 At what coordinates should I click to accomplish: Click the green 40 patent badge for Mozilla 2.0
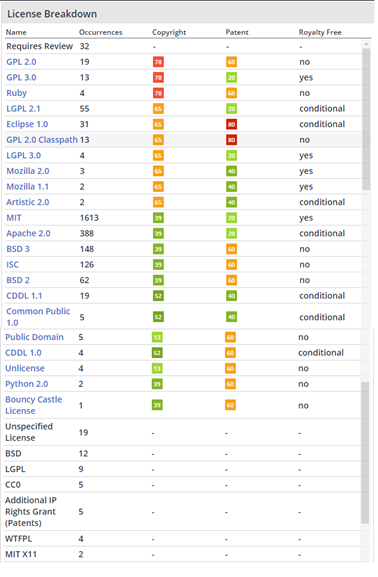point(232,171)
